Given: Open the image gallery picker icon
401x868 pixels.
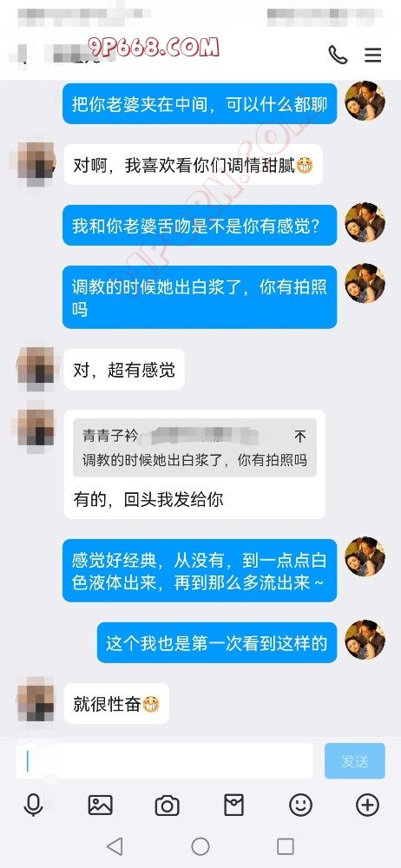Looking at the screenshot, I should [x=101, y=805].
